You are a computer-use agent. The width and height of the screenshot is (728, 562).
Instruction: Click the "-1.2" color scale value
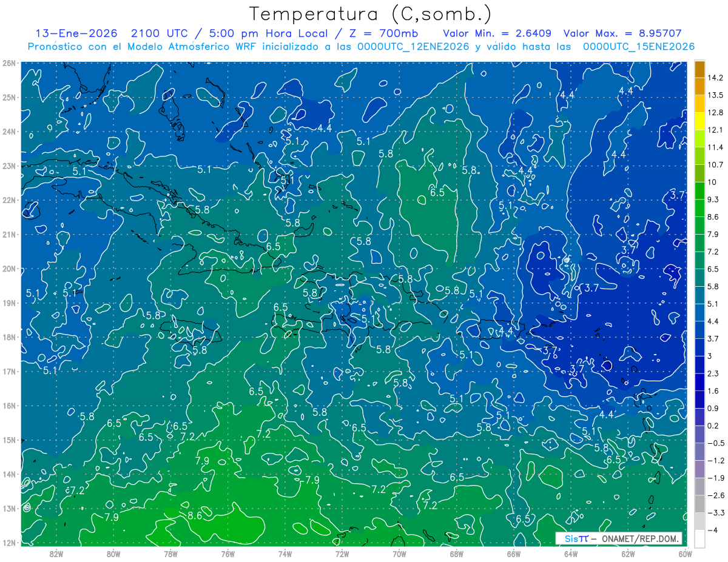click(716, 461)
